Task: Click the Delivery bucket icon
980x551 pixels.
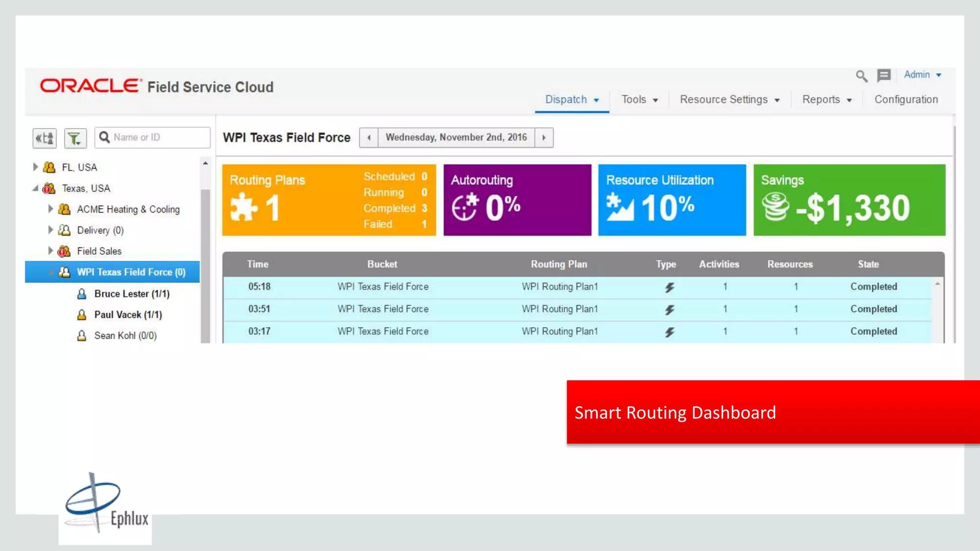Action: pyautogui.click(x=64, y=230)
